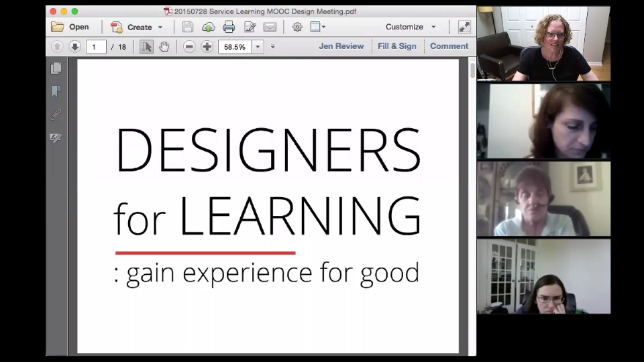
Task: Go to the next page arrow
Action: point(74,47)
